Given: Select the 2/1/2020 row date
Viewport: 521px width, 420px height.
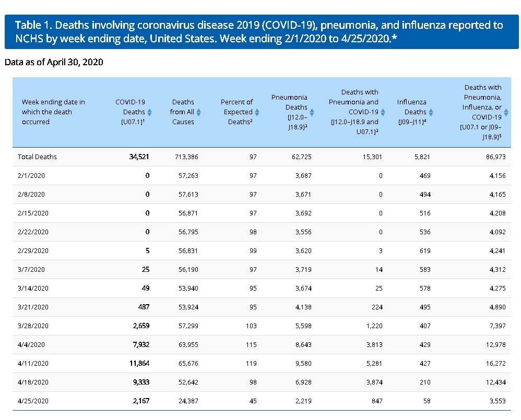Looking at the screenshot, I should coord(31,176).
